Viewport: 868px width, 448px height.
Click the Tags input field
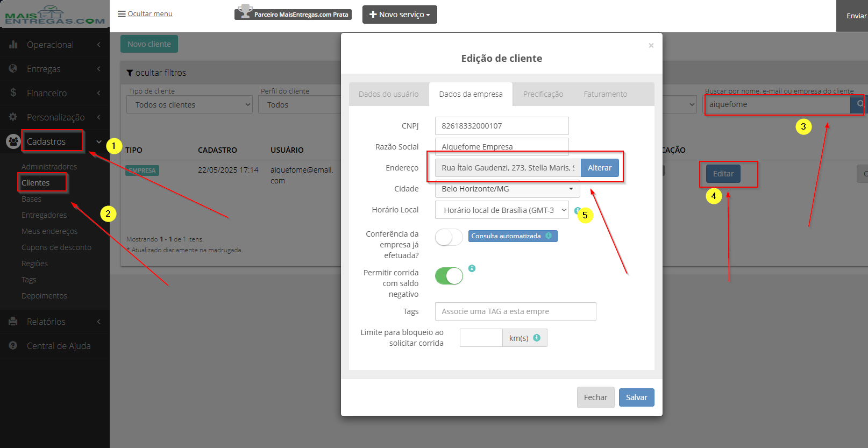pos(515,311)
